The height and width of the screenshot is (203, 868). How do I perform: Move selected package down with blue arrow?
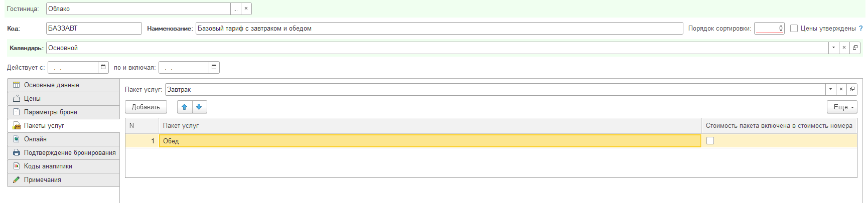tap(199, 107)
